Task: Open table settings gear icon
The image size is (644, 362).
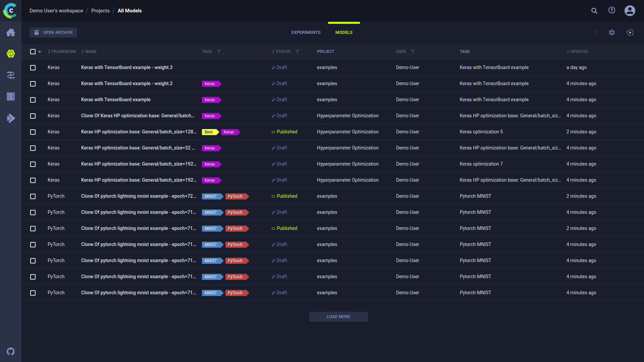Action: point(612,33)
